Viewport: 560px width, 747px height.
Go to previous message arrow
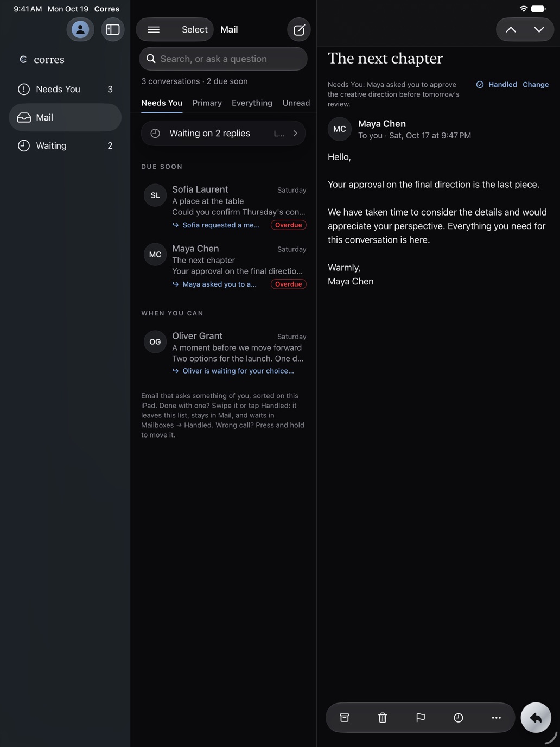tap(511, 29)
